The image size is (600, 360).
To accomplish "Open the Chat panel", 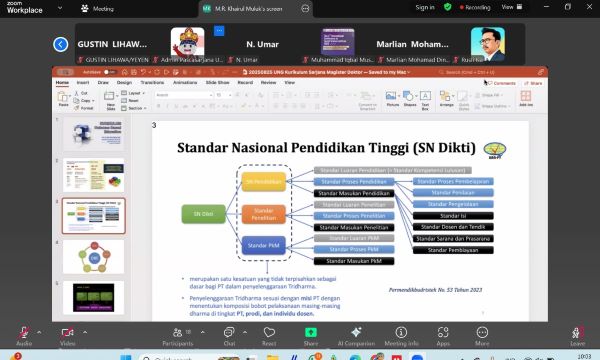I will (x=229, y=336).
